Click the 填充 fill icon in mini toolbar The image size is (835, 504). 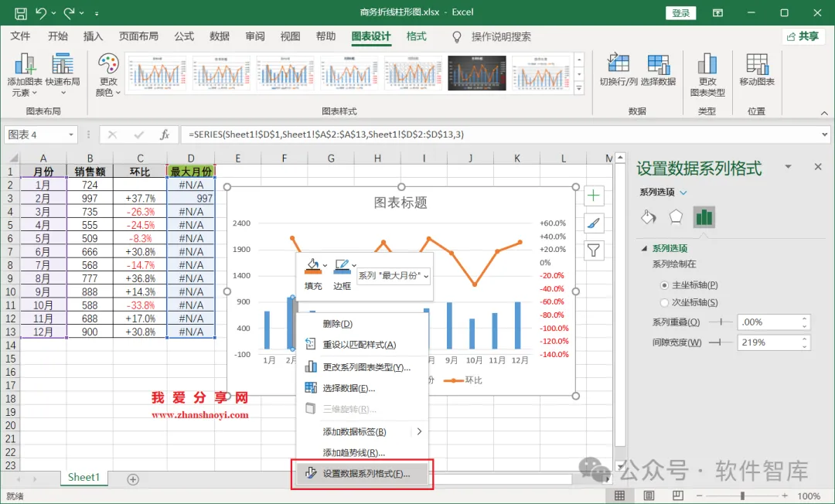[x=312, y=266]
